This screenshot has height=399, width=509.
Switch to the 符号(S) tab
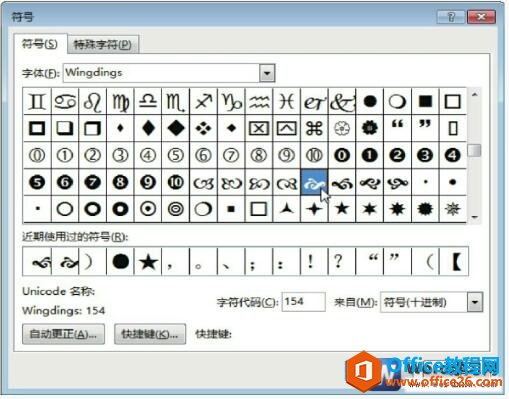(x=40, y=44)
